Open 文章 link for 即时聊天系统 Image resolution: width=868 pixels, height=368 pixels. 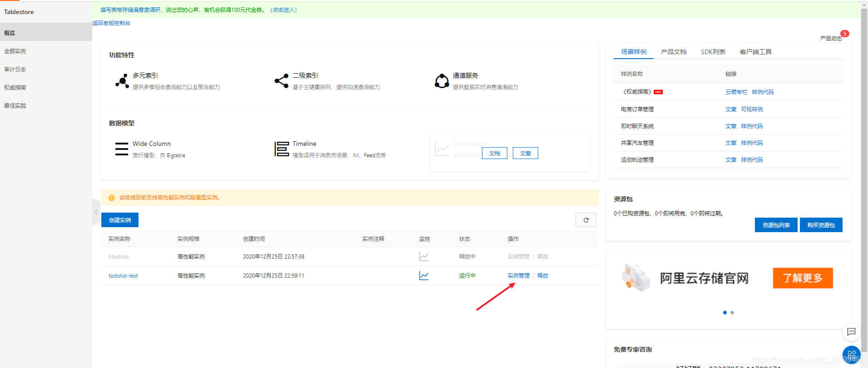click(731, 126)
